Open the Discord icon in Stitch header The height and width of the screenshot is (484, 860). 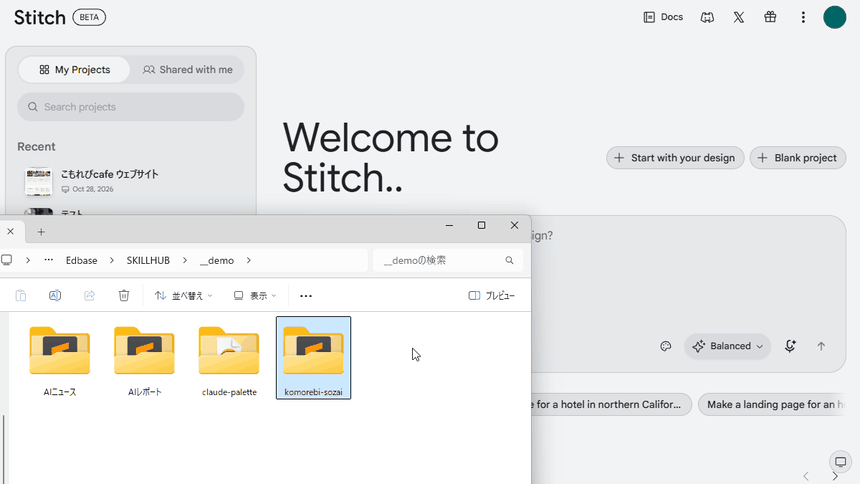click(707, 18)
